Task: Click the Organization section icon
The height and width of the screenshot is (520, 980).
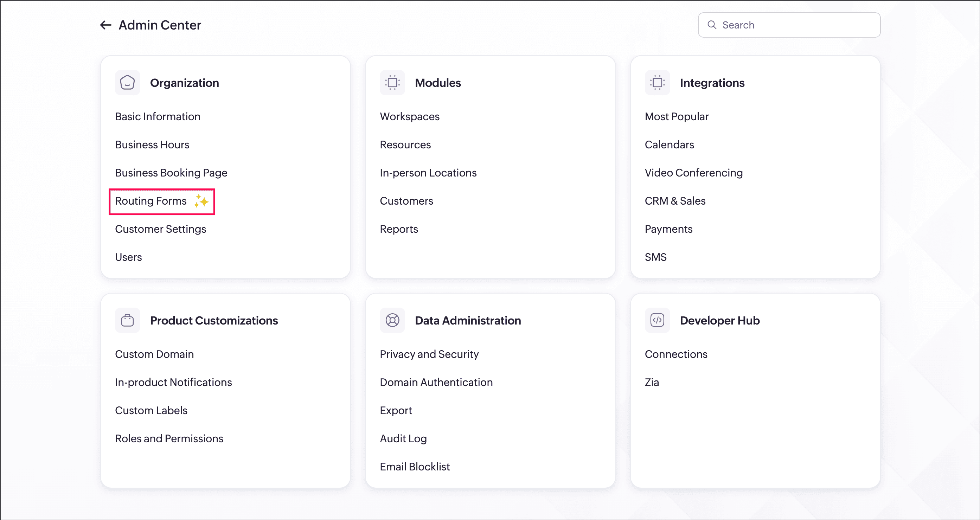Action: pyautogui.click(x=127, y=83)
